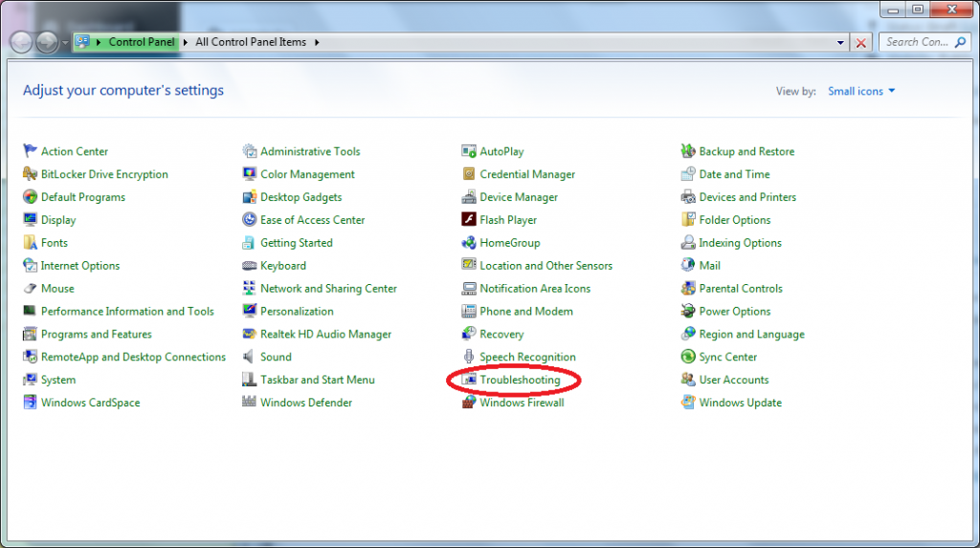Open Folder Options
The width and height of the screenshot is (980, 548).
(x=735, y=220)
